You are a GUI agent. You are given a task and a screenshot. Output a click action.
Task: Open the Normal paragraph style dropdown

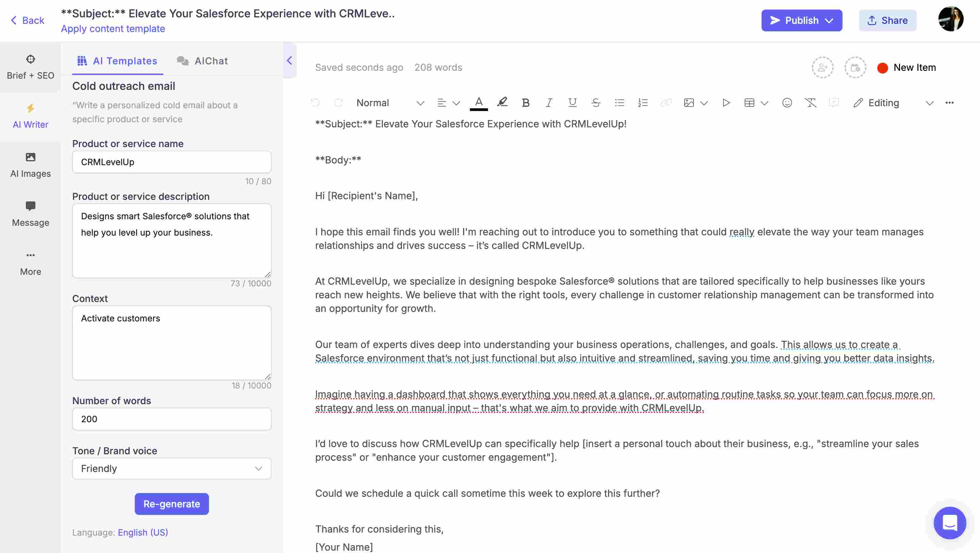(390, 103)
